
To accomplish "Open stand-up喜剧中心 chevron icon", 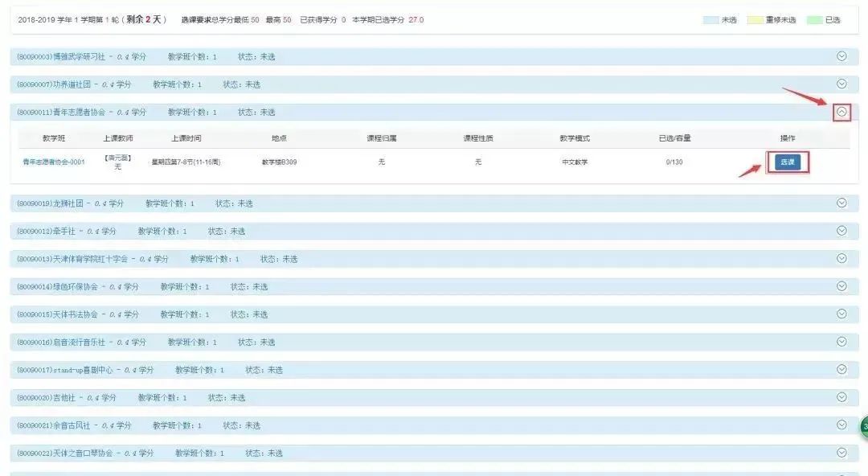I will 841,369.
